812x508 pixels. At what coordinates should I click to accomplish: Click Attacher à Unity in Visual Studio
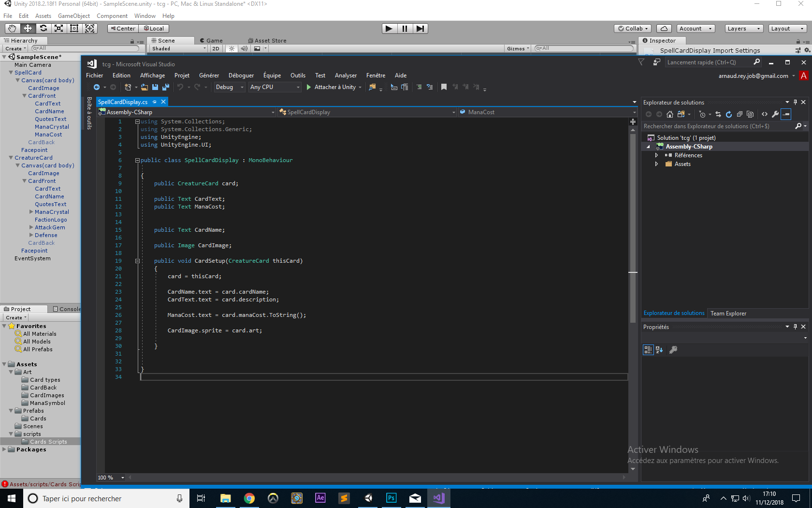coord(333,87)
